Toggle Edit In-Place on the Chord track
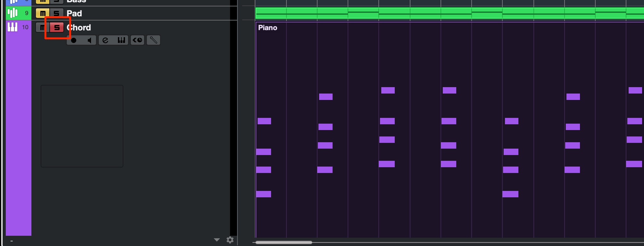 pos(153,40)
